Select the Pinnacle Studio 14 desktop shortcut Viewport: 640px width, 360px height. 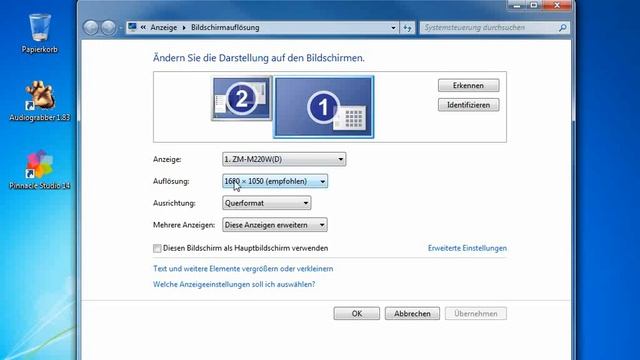40,169
